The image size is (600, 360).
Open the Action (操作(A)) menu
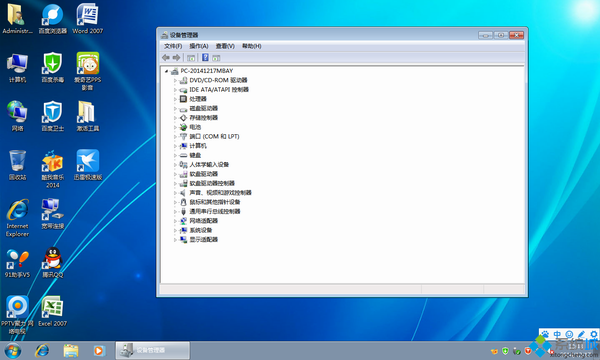199,46
